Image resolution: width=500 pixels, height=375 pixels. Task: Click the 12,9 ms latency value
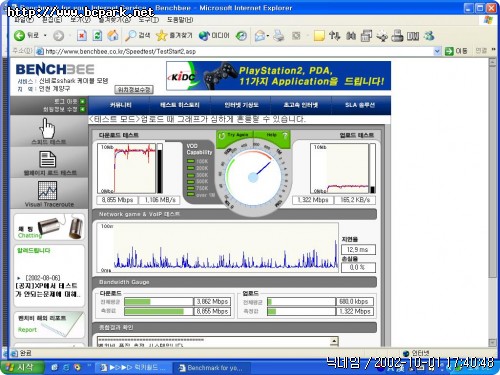[x=358, y=249]
